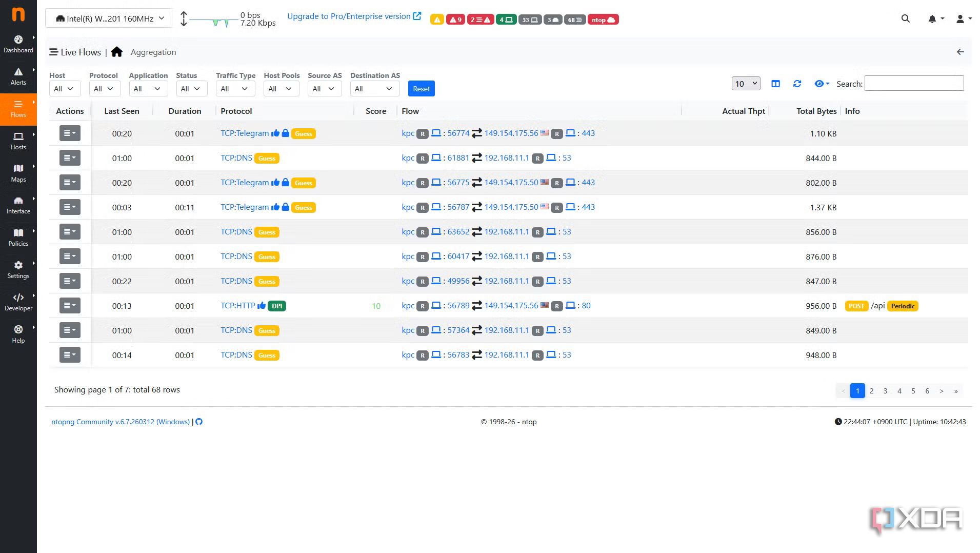Viewport: 980px width, 553px height.
Task: Open the rows-per-page selector showing 10
Action: point(746,84)
